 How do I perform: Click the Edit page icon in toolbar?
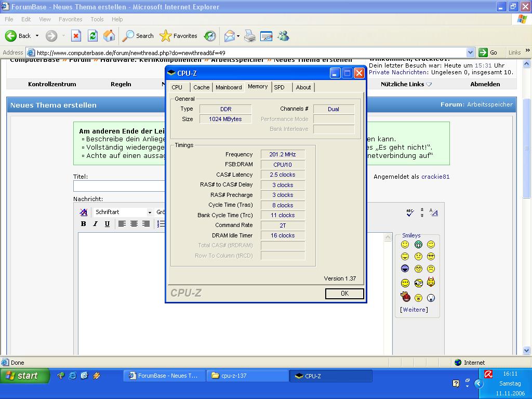[x=267, y=36]
